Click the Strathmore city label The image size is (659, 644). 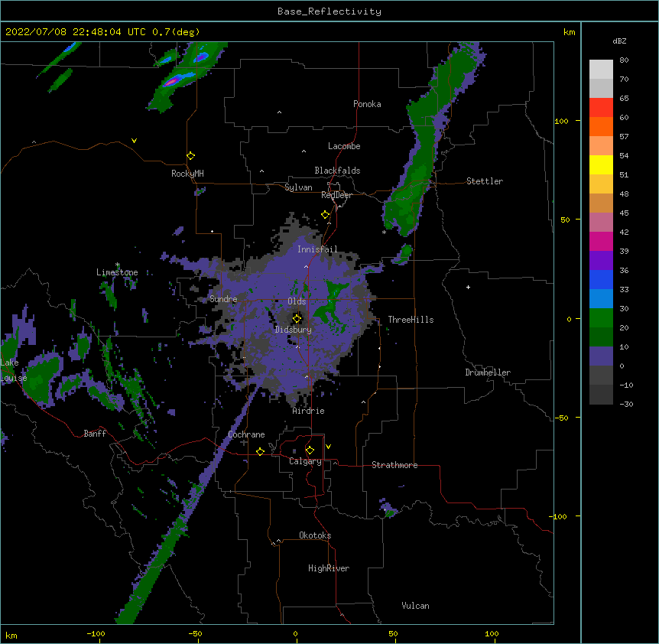pos(394,465)
